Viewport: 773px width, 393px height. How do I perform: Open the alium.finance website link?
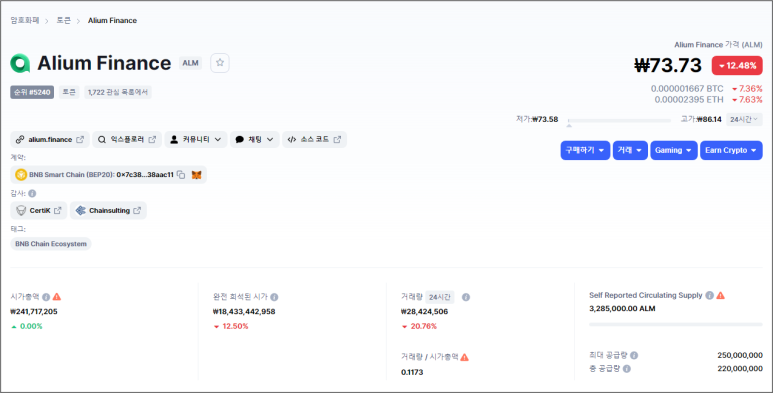tap(50, 140)
